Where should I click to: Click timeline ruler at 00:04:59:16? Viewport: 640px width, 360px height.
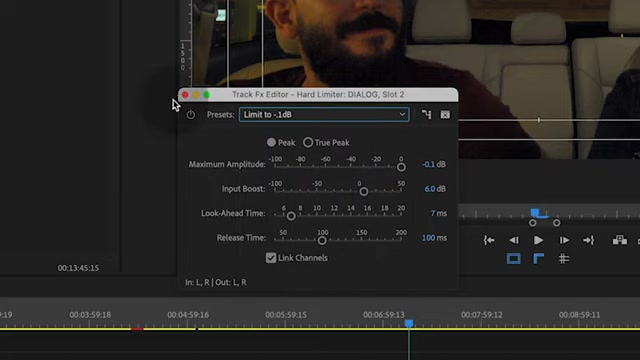coord(188,315)
